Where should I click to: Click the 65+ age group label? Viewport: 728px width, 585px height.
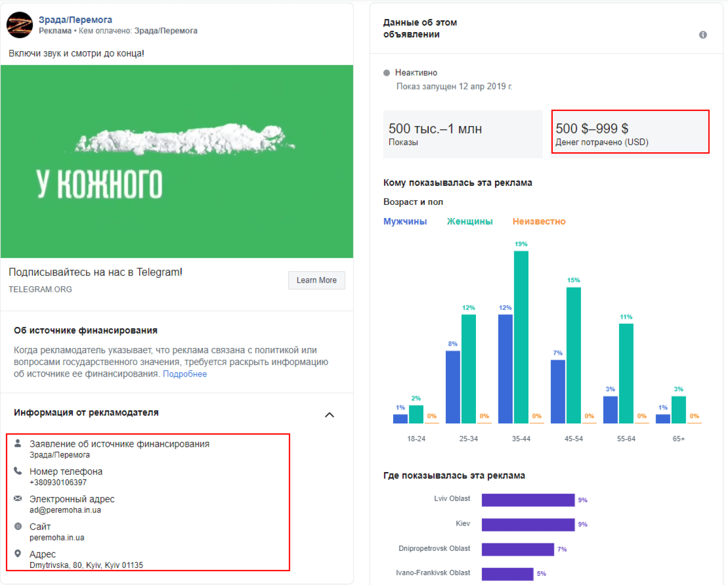click(678, 439)
